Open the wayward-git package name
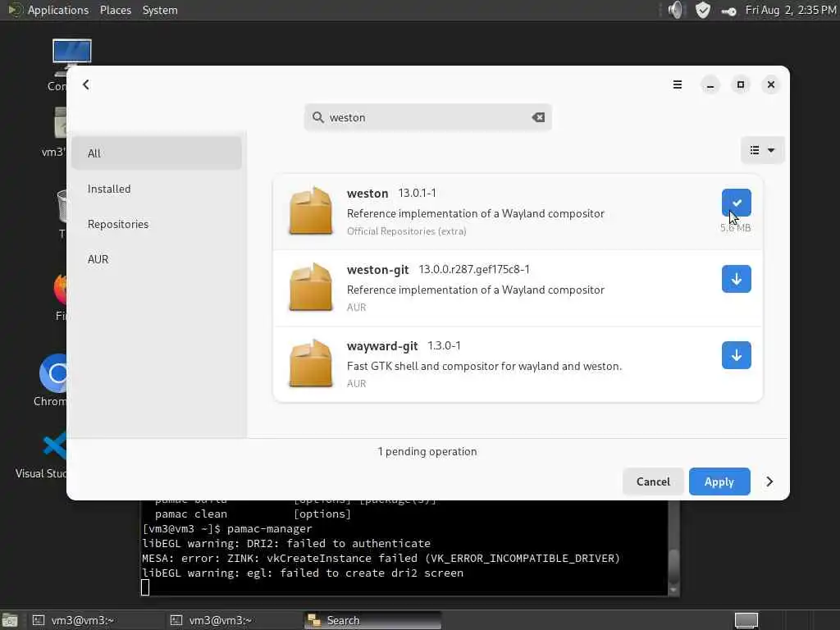 [x=382, y=346]
